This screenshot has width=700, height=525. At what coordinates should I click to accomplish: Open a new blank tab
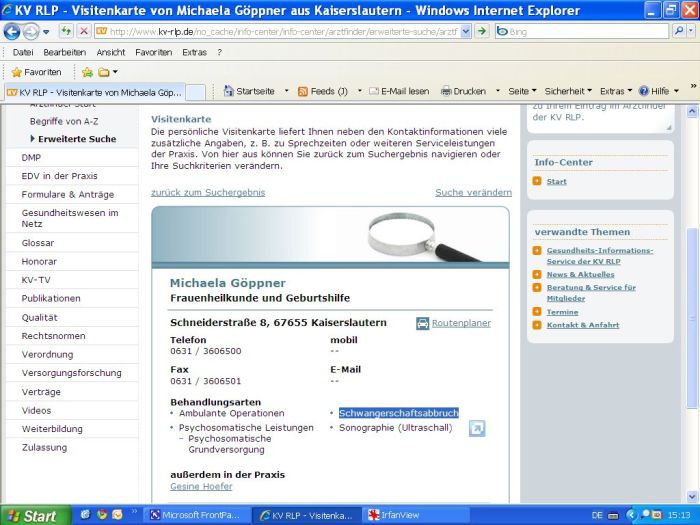[x=196, y=92]
